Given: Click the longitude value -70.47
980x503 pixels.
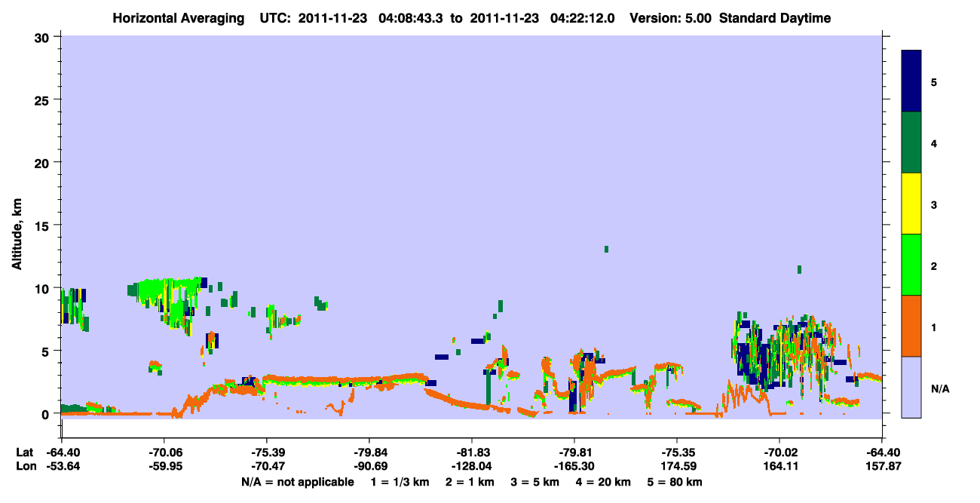Looking at the screenshot, I should (267, 466).
